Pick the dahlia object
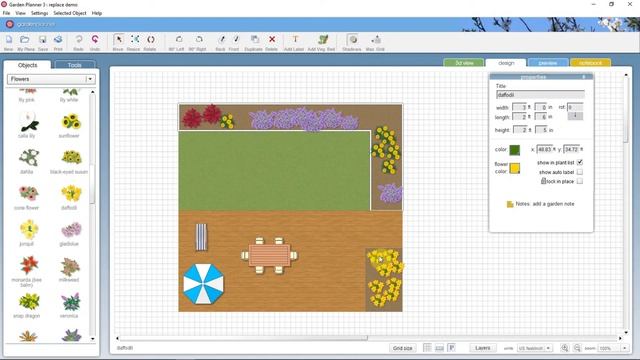Image resolution: width=640 pixels, height=360 pixels. click(29, 158)
